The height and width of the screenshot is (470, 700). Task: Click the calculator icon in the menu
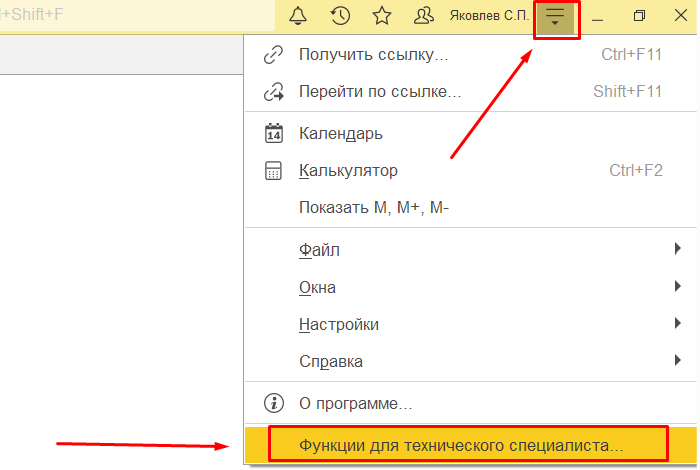click(x=273, y=171)
